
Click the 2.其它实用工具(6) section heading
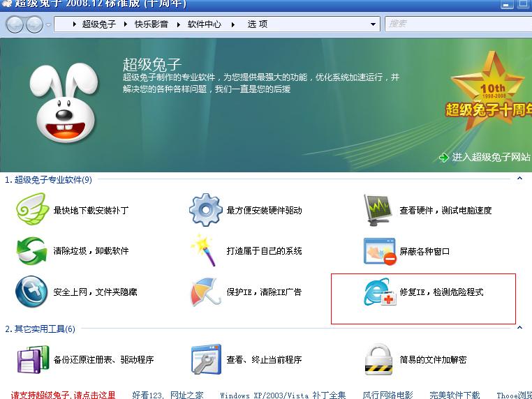40,329
